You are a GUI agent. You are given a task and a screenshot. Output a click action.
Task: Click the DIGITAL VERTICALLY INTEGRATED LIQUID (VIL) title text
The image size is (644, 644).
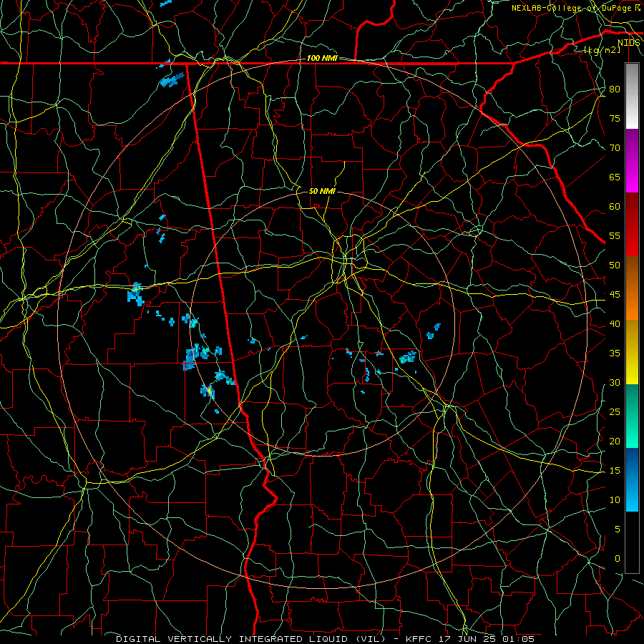[x=250, y=639]
